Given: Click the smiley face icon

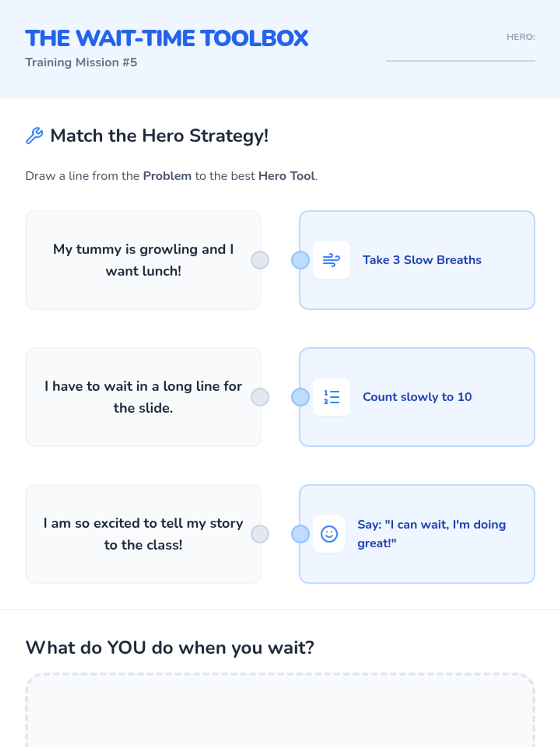Looking at the screenshot, I should click(329, 534).
